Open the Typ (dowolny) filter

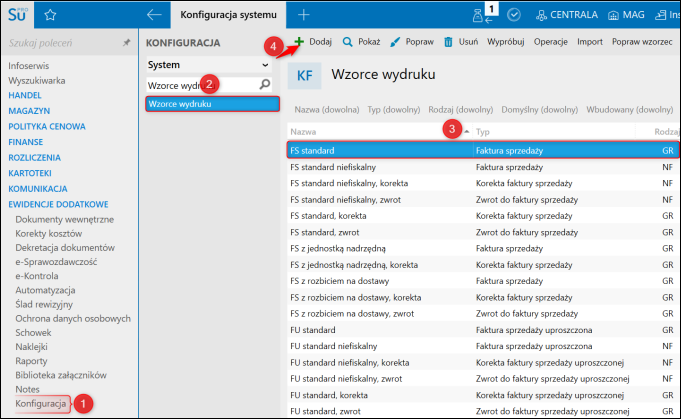[x=393, y=110]
